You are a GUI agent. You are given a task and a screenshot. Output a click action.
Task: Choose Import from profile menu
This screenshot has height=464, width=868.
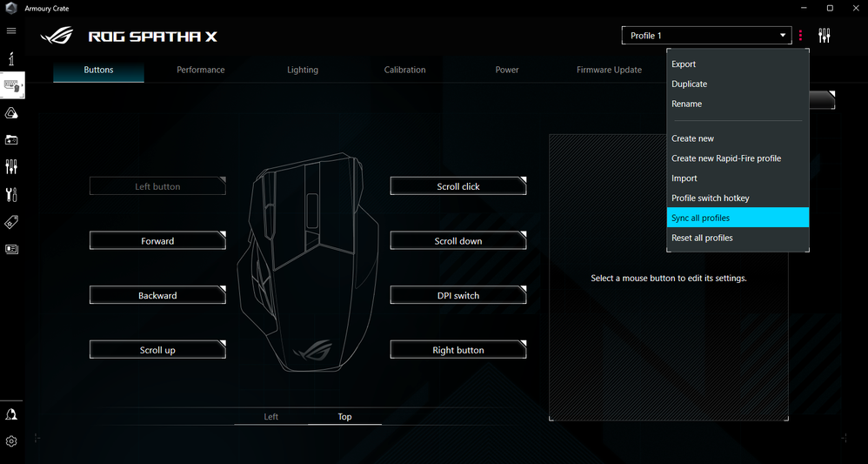point(738,178)
